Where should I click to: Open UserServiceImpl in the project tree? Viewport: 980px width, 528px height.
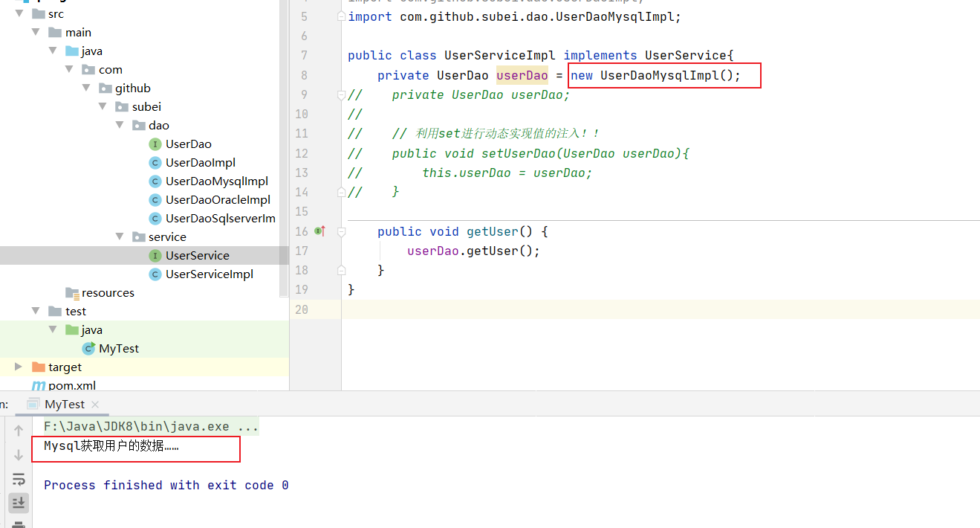pyautogui.click(x=209, y=274)
